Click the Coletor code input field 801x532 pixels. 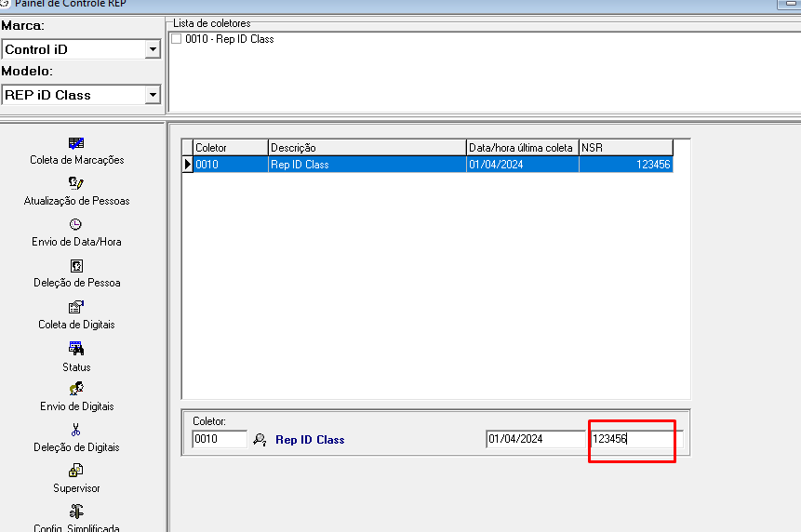220,439
